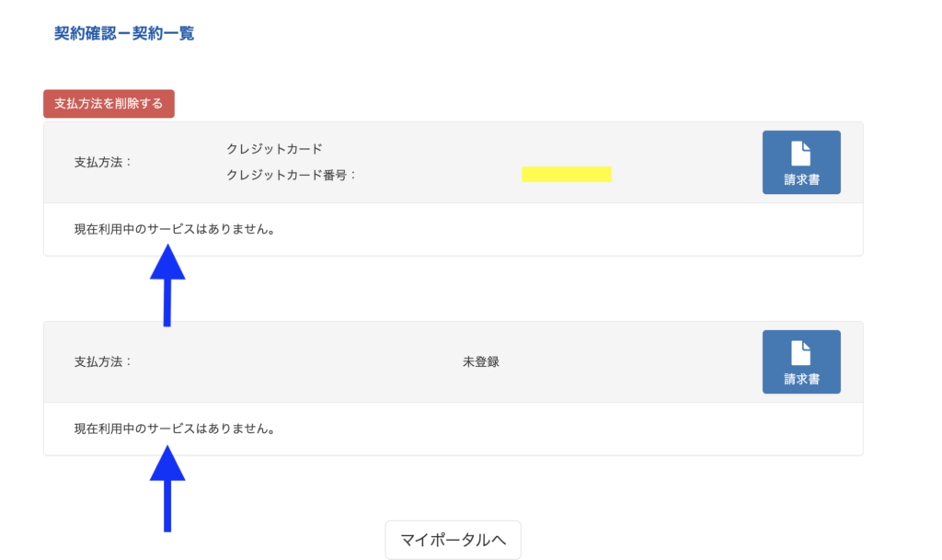Click the lower blue arrow annotation
Viewport: 942px width, 560px height.
tap(167, 488)
